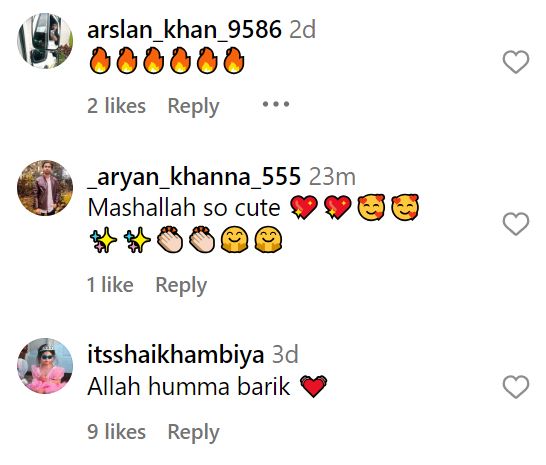Viewport: 546px width, 465px height.
Task: Like arslan_khan_9586's fire emoji comment
Action: point(516,62)
